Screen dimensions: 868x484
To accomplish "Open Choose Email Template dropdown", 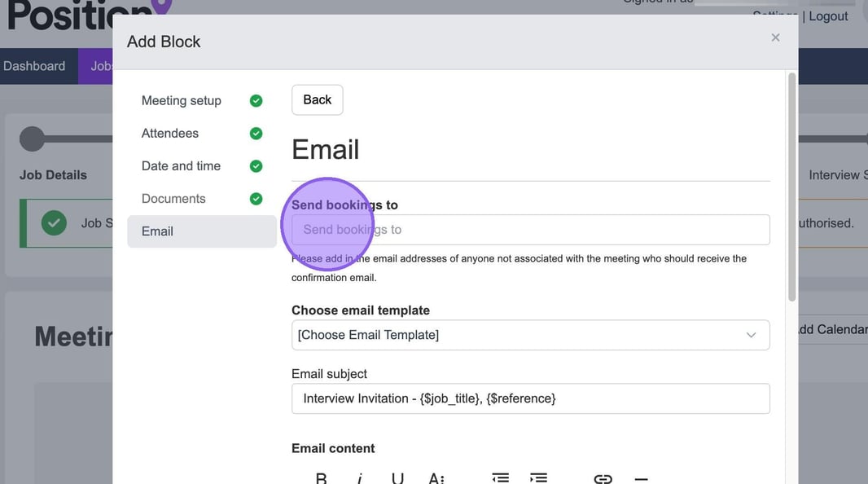I will (530, 335).
